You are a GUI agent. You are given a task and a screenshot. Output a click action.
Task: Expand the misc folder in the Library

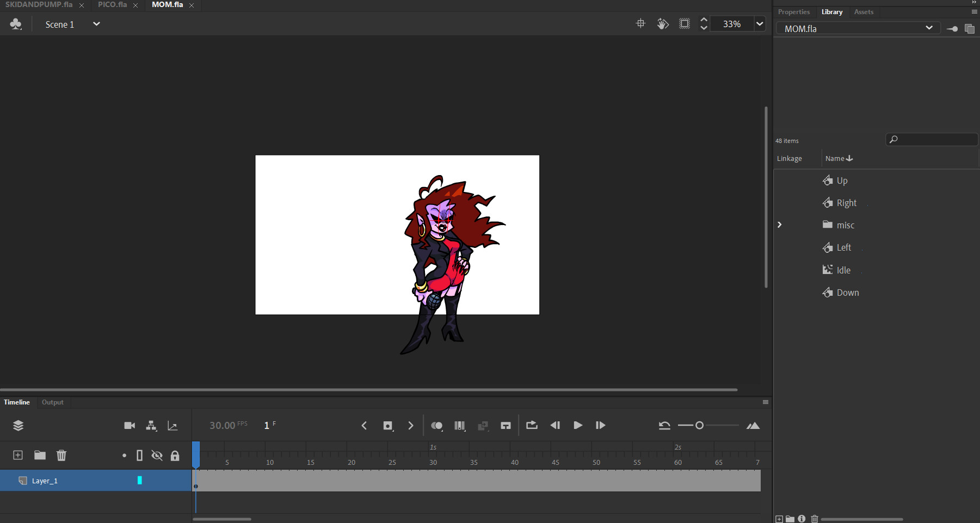click(780, 225)
